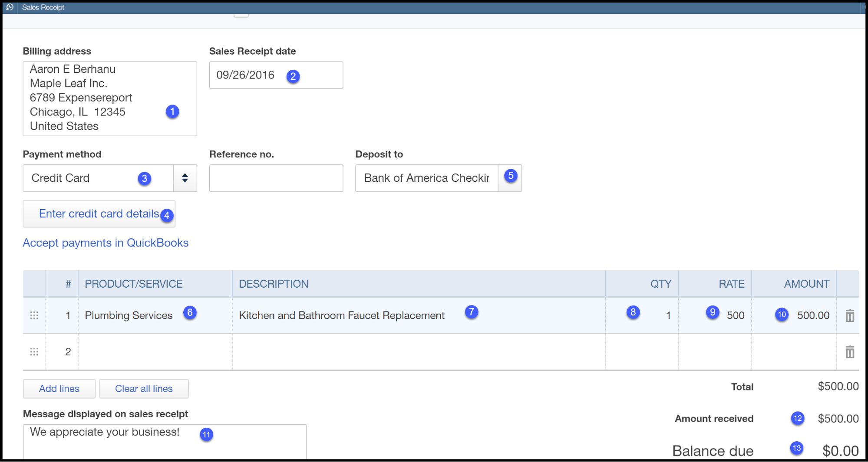Viewport: 868px width, 462px height.
Task: Click the empty description cell in line 2
Action: 419,352
